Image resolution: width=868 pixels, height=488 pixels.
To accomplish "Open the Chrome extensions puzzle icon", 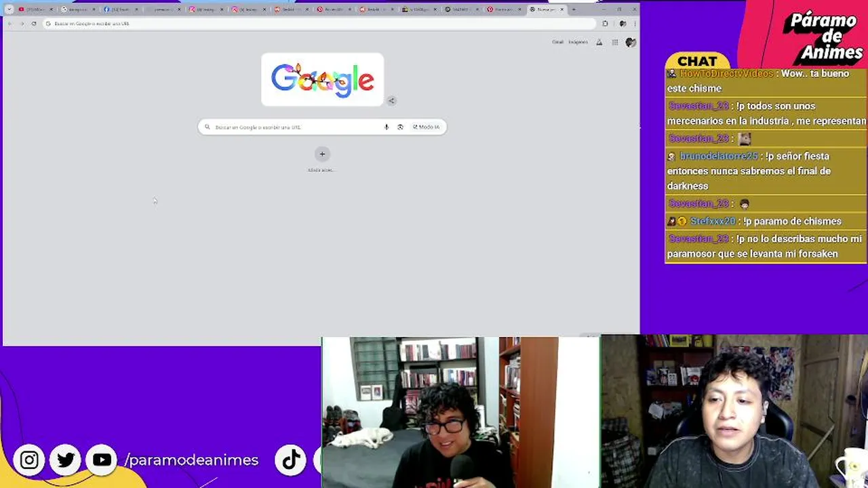I will click(606, 24).
